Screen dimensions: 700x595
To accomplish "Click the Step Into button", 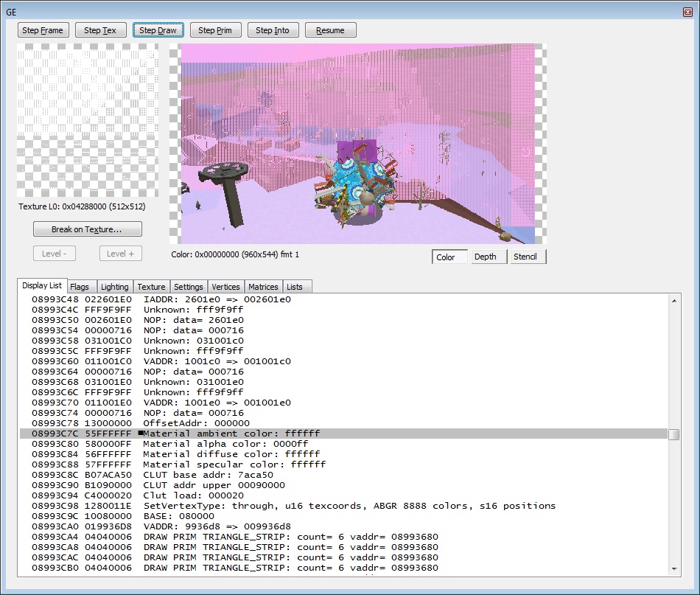I will point(273,30).
